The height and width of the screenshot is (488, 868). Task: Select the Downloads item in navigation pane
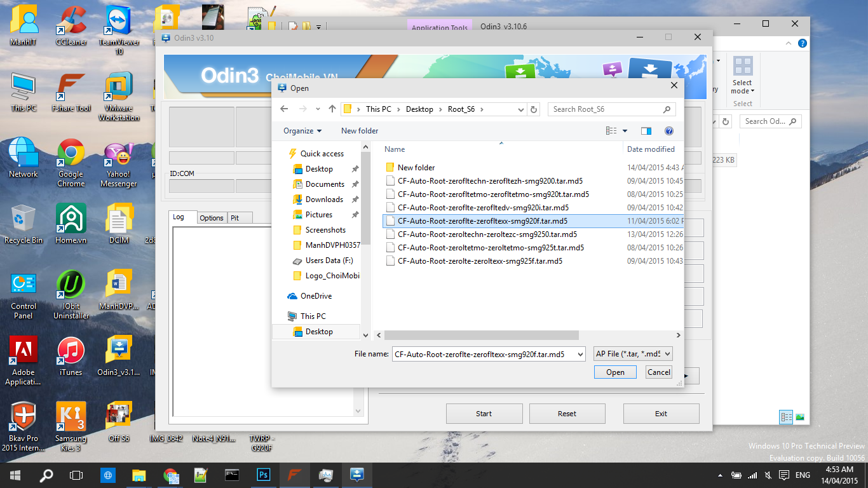pos(324,200)
